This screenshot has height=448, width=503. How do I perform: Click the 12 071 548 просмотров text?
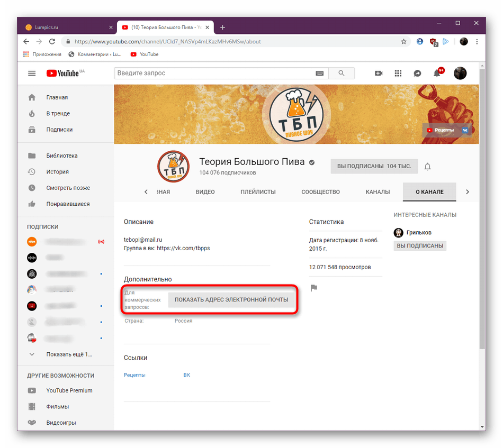click(340, 267)
